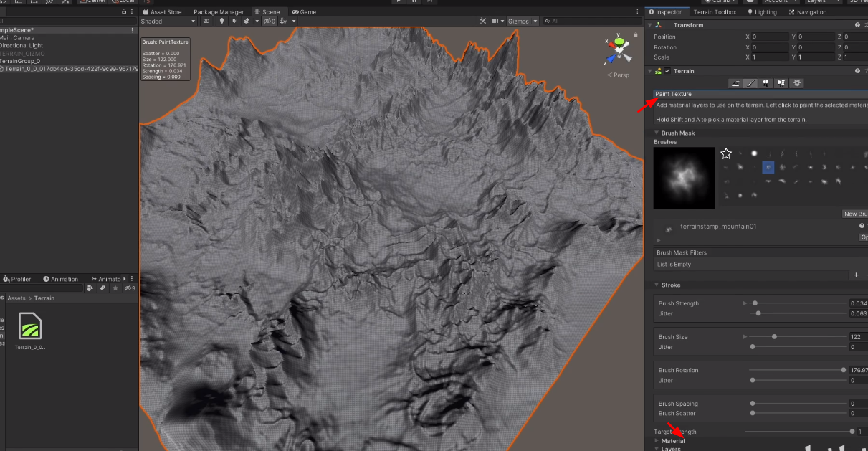Open the Gizmos dropdown arrow
This screenshot has height=451, width=868.
coord(535,22)
